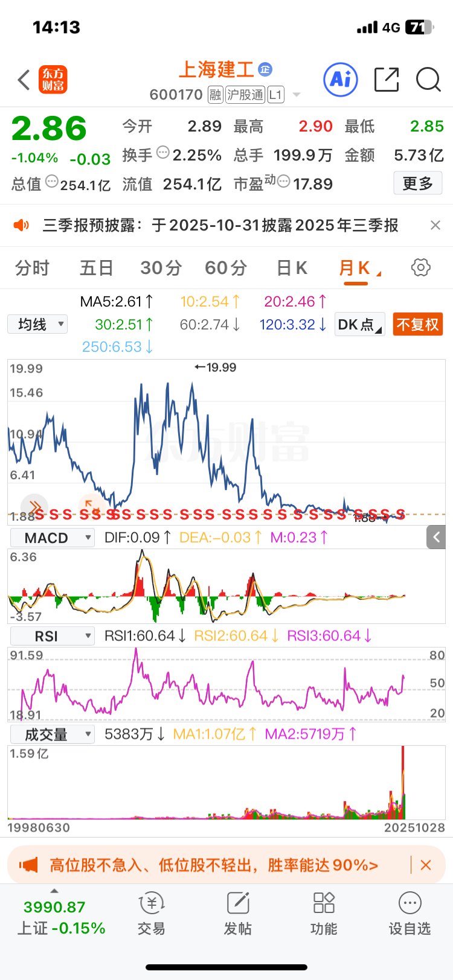Close the orange promo banner

click(x=426, y=865)
